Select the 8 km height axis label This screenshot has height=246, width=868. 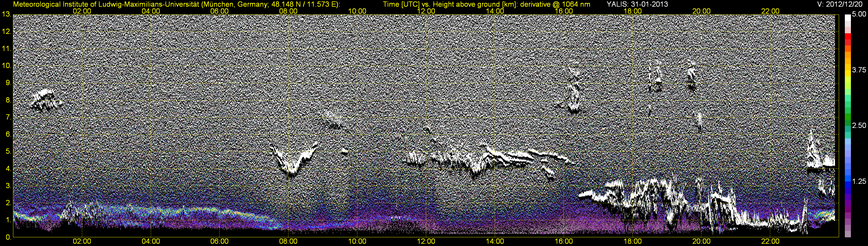click(8, 100)
